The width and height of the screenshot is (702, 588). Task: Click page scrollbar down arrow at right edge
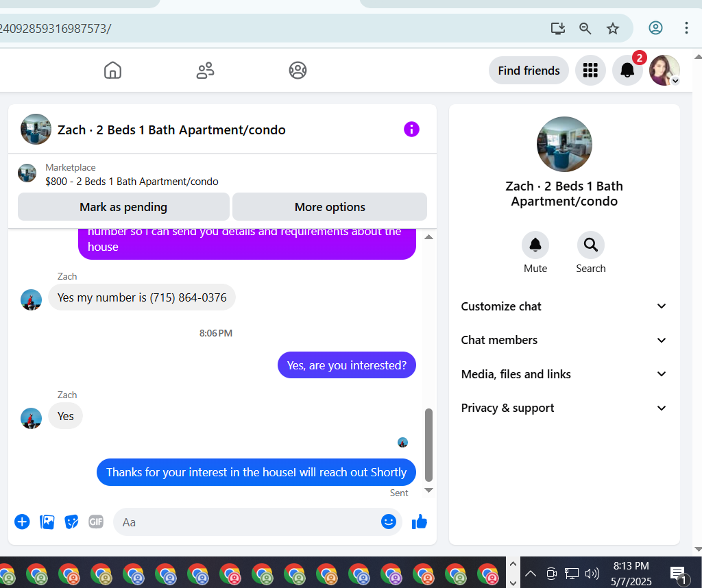[697, 549]
